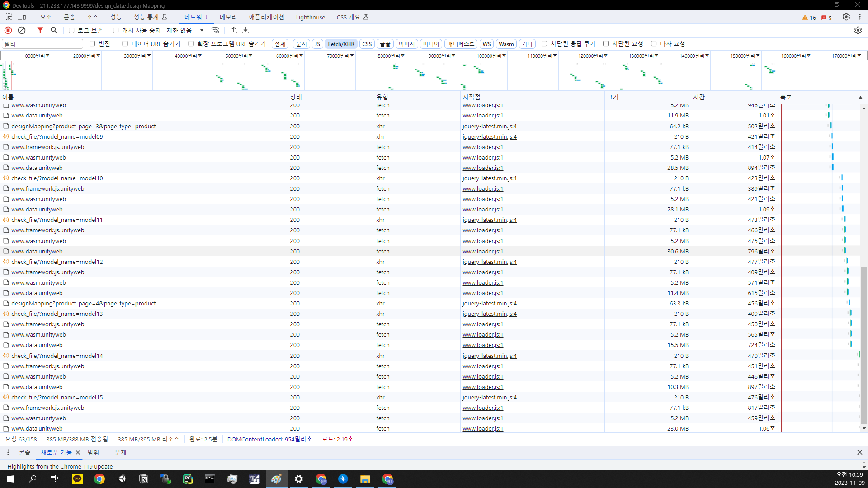Image resolution: width=868 pixels, height=488 pixels.
Task: Open the drawer three-dot menu beside 콘솔
Action: pyautogui.click(x=8, y=452)
